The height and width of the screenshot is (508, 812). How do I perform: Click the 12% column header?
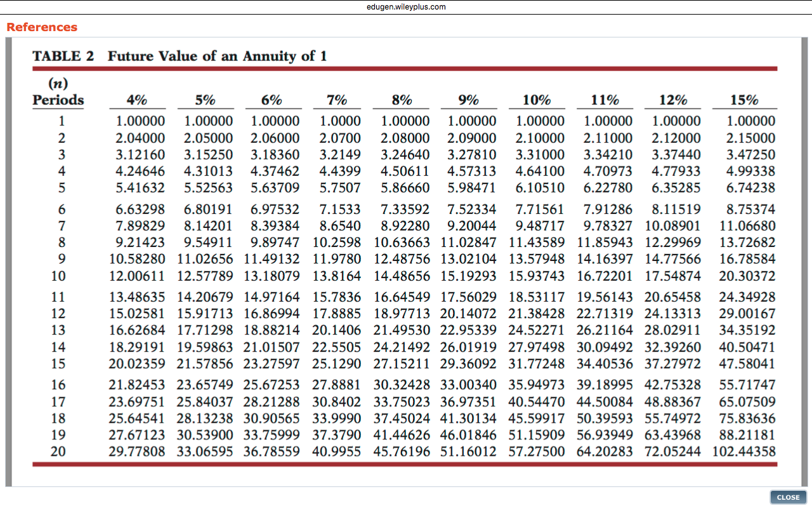click(672, 100)
